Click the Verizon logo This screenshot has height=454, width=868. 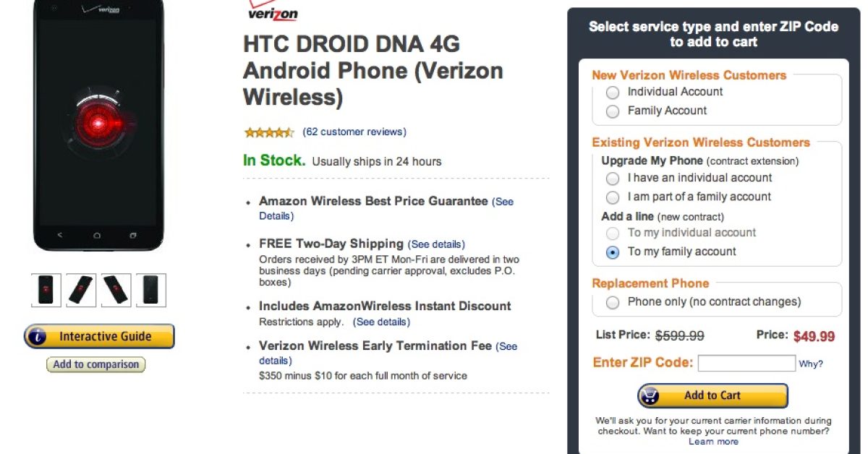click(x=273, y=12)
